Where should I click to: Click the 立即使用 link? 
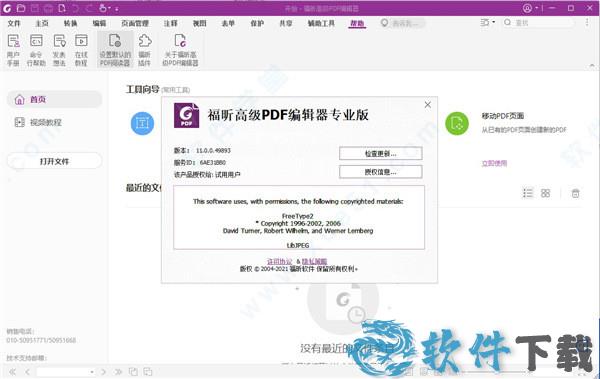pos(494,163)
